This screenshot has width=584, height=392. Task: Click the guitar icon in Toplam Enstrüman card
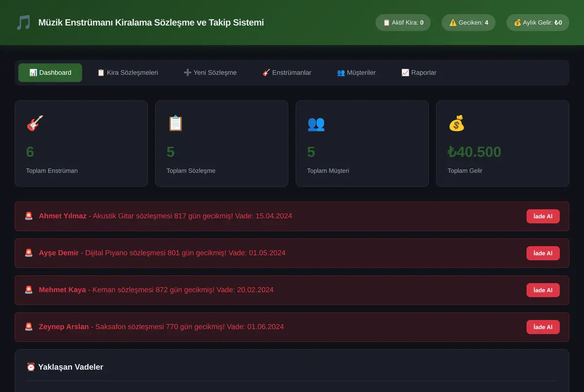tap(35, 123)
